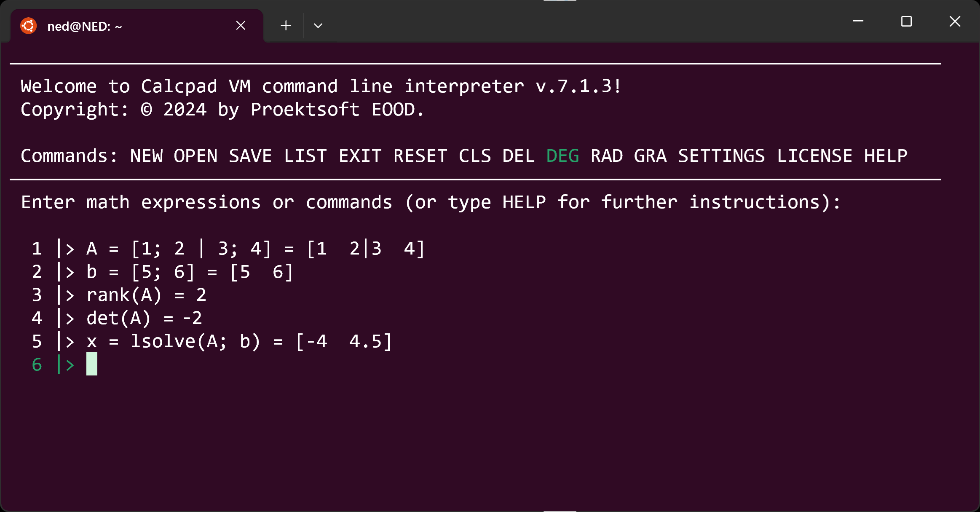The height and width of the screenshot is (512, 980).
Task: Start a NEW worksheet
Action: 146,155
